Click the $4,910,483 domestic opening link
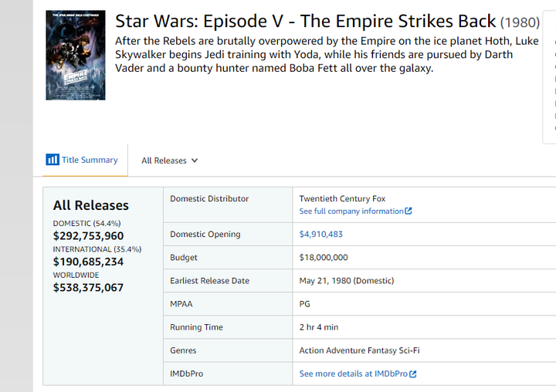This screenshot has width=556, height=392. (321, 235)
